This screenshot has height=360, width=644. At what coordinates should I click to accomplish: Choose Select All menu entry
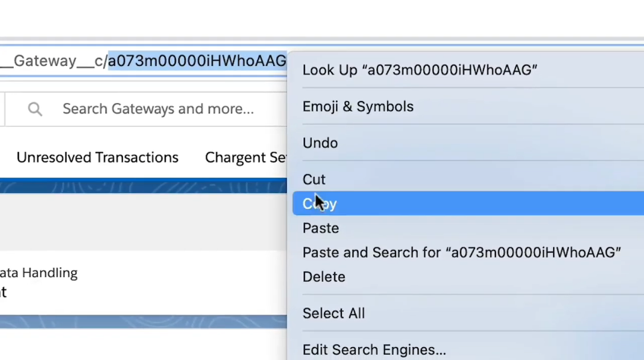pyautogui.click(x=334, y=313)
